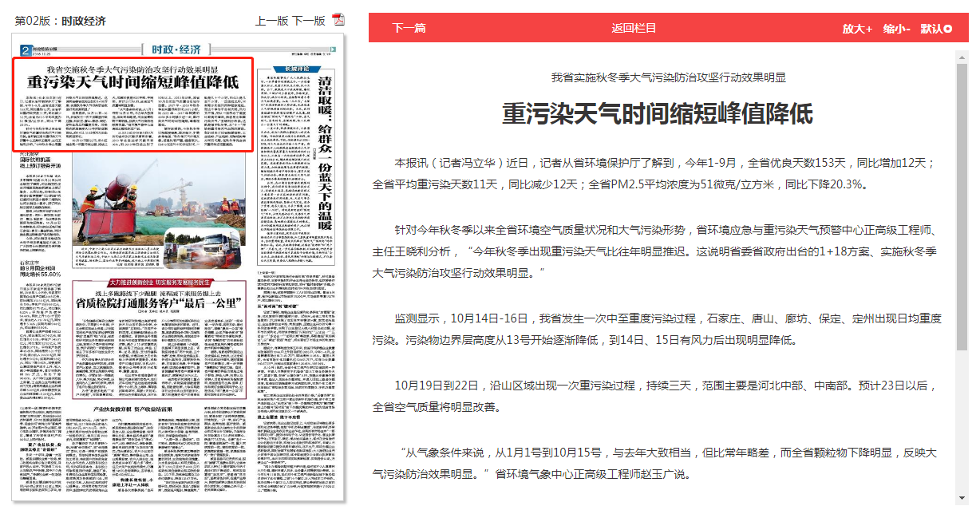Click the 时政·经济 section banner on the page
980x514 pixels.
tap(167, 49)
